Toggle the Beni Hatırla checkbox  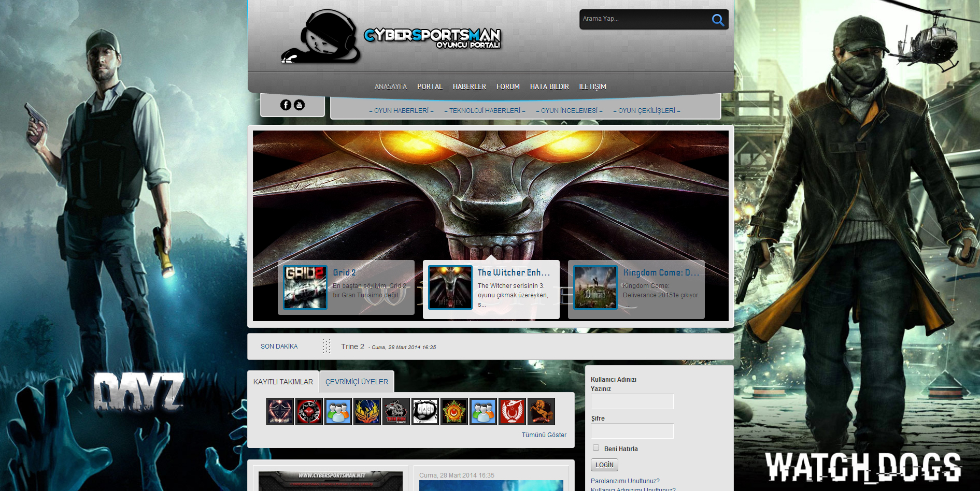tap(596, 448)
